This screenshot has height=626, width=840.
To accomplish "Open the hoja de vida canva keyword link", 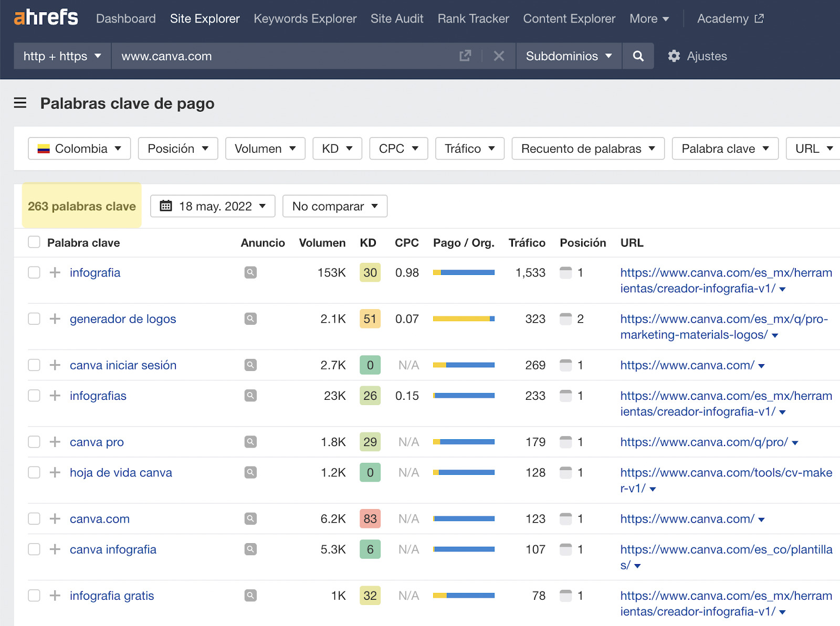I will point(121,473).
